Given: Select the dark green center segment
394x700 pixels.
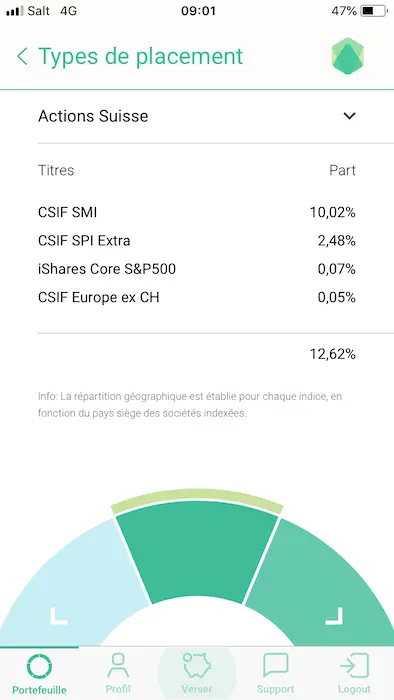Looking at the screenshot, I should (x=197, y=549).
